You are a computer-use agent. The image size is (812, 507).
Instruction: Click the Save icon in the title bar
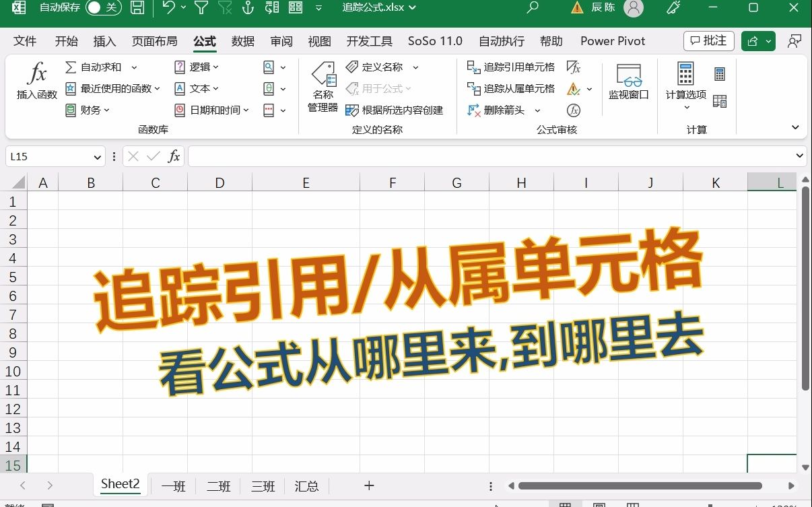click(137, 8)
